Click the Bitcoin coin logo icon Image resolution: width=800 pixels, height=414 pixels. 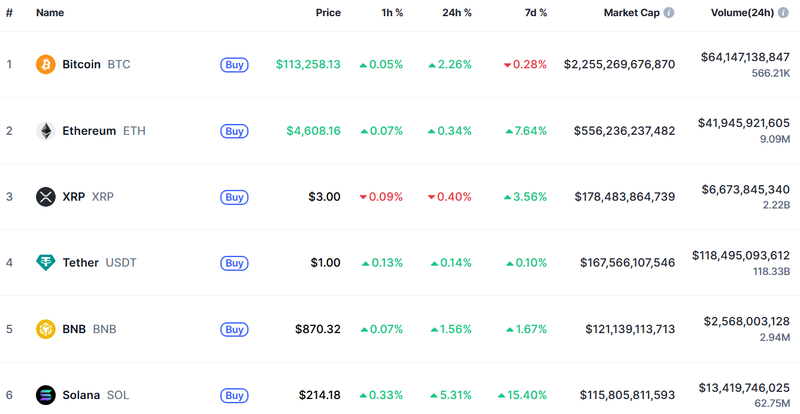point(46,64)
